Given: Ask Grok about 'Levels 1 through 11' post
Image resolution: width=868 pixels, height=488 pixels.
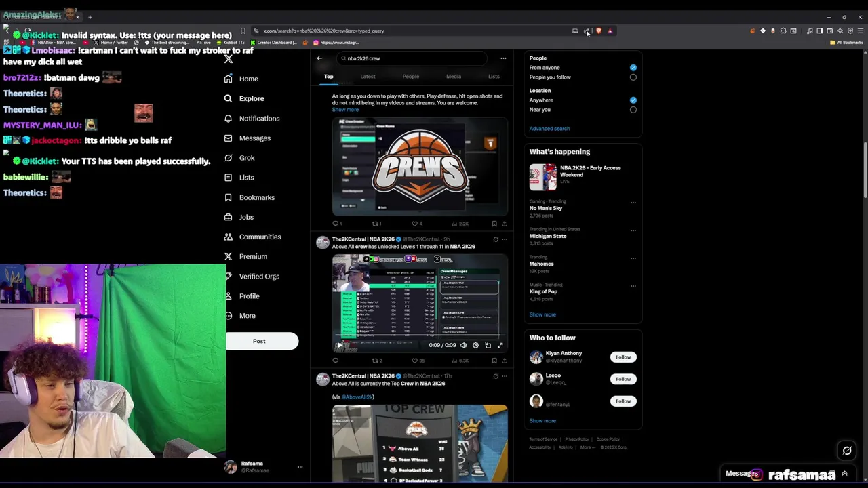Looking at the screenshot, I should coord(496,239).
